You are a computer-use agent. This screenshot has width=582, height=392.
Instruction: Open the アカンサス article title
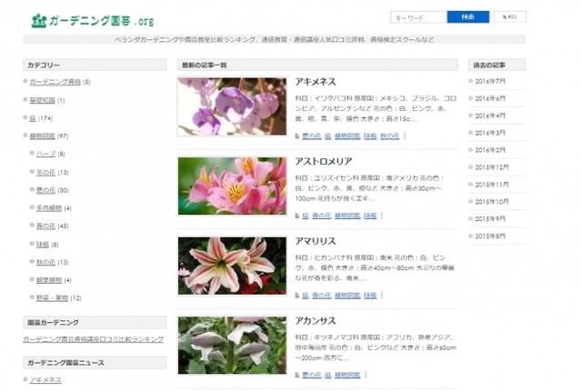316,321
